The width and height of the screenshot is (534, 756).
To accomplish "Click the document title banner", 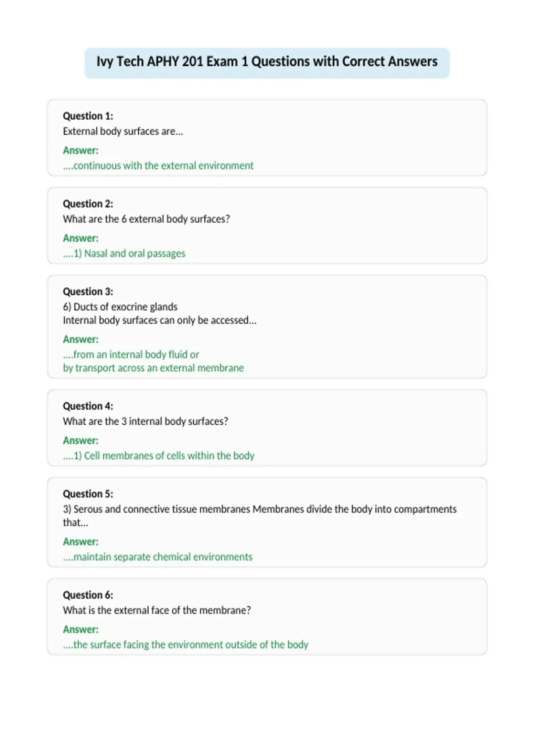I will pos(267,63).
